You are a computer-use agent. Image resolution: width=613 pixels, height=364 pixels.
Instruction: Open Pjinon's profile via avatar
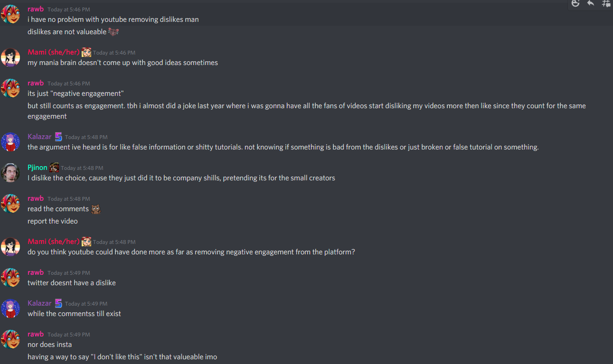[10, 173]
